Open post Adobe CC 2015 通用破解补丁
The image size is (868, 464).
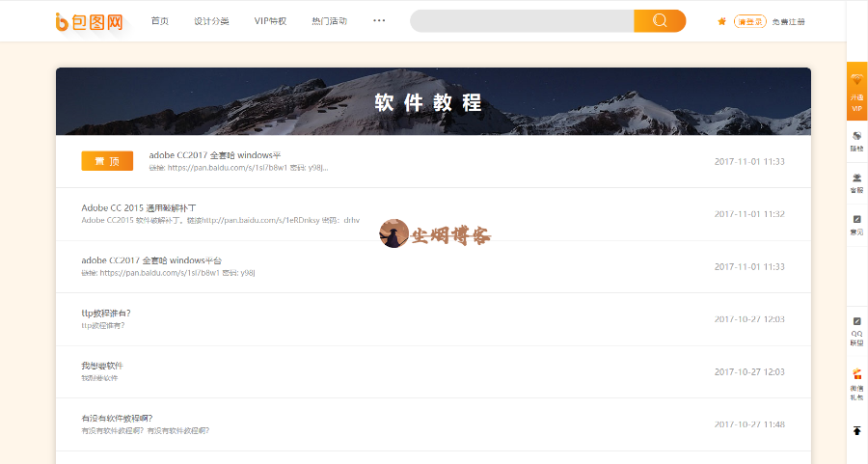[138, 207]
